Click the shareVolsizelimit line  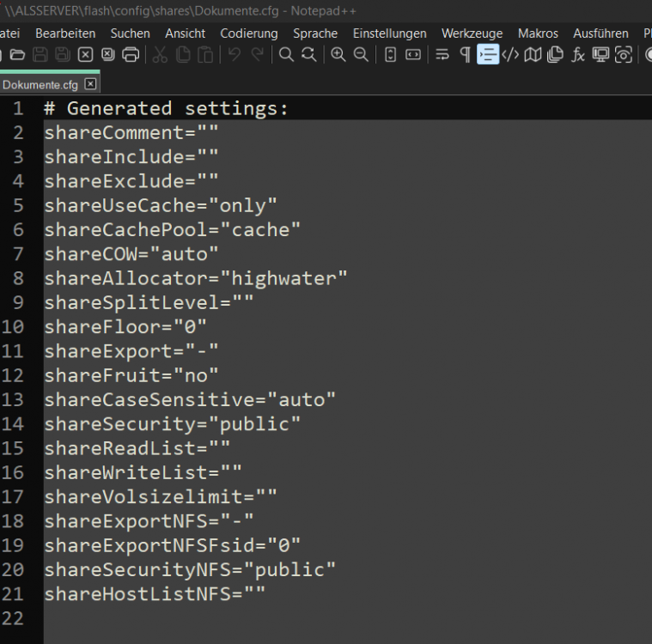coord(161,497)
